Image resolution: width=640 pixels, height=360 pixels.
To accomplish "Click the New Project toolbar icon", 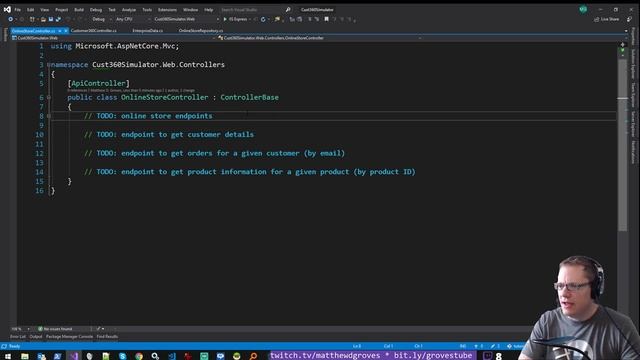I will point(32,19).
